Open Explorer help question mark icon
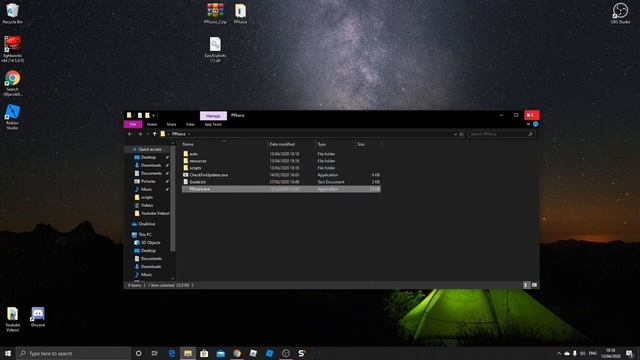Image resolution: width=640 pixels, height=360 pixels. pyautogui.click(x=536, y=124)
